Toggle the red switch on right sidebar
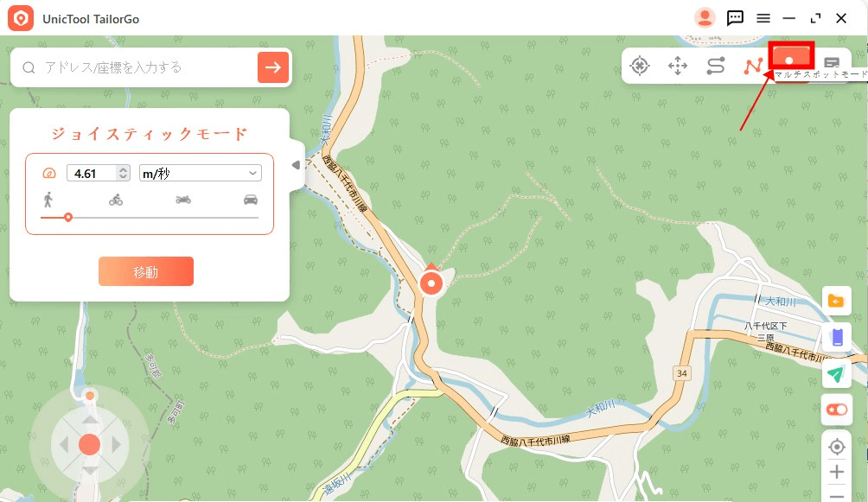 click(x=837, y=410)
